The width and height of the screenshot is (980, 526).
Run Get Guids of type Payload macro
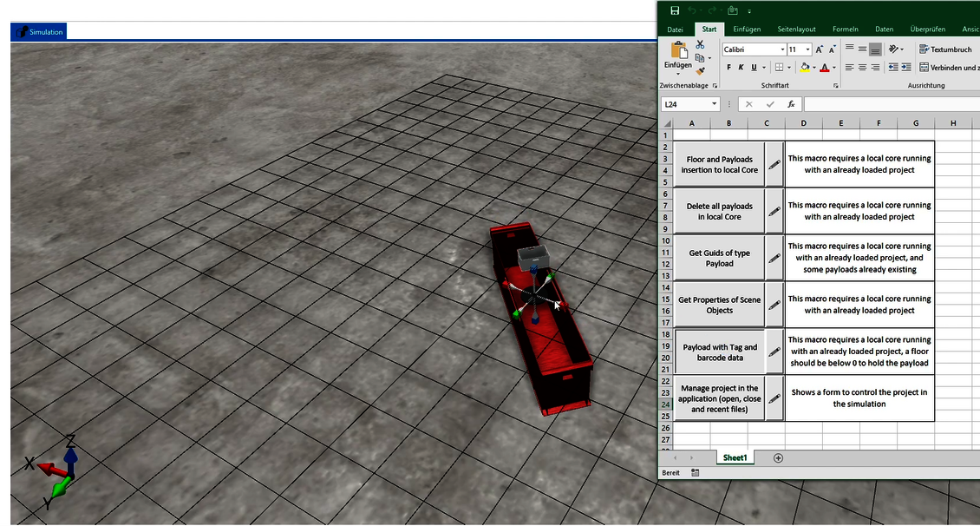click(719, 259)
